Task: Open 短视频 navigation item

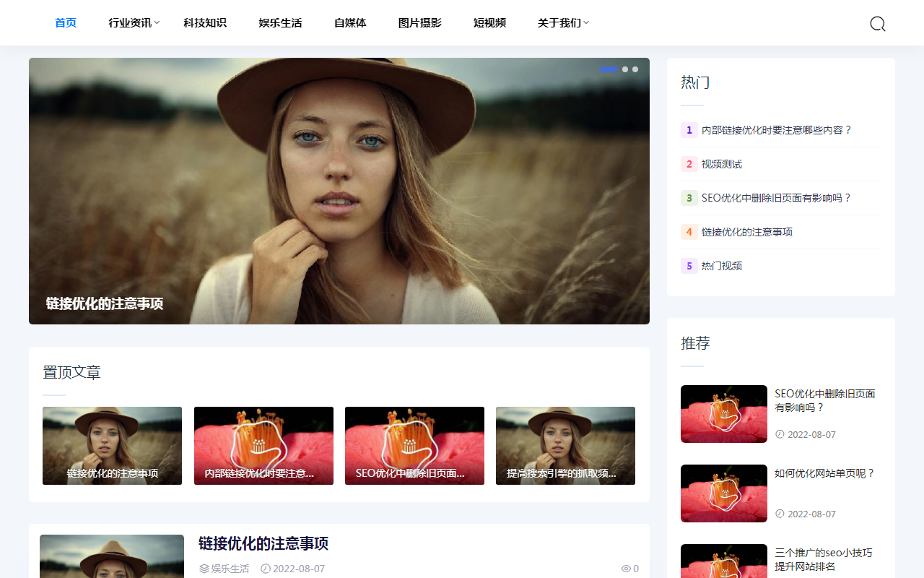Action: pyautogui.click(x=489, y=23)
